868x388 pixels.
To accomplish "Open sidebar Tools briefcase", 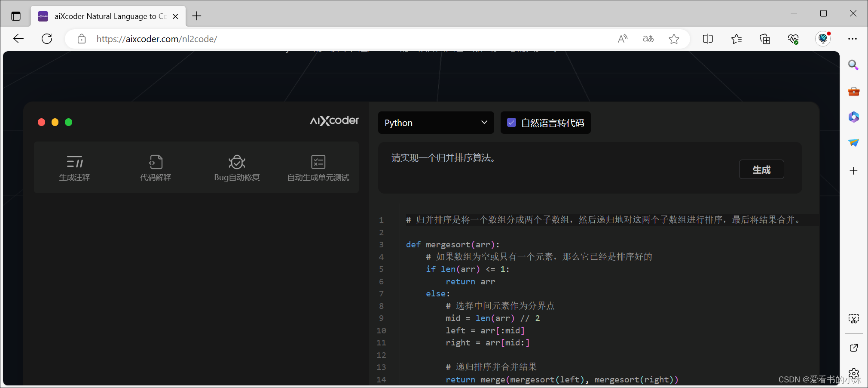I will coord(853,91).
